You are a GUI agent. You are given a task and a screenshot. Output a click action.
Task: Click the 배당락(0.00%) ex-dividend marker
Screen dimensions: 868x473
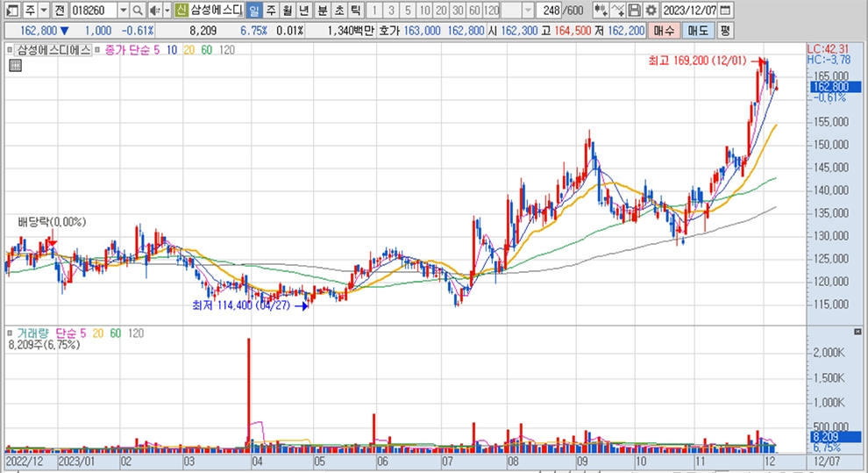pos(52,222)
